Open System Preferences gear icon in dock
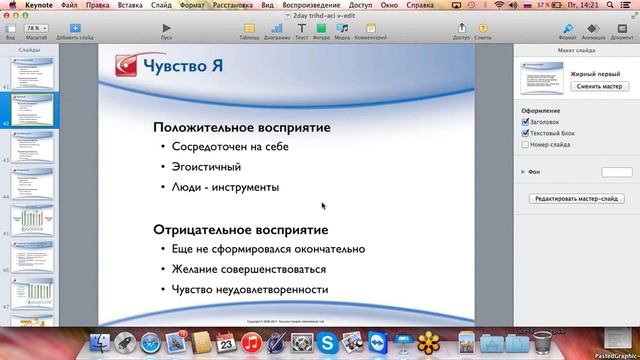Image resolution: width=640 pixels, height=360 pixels. pos(302,342)
